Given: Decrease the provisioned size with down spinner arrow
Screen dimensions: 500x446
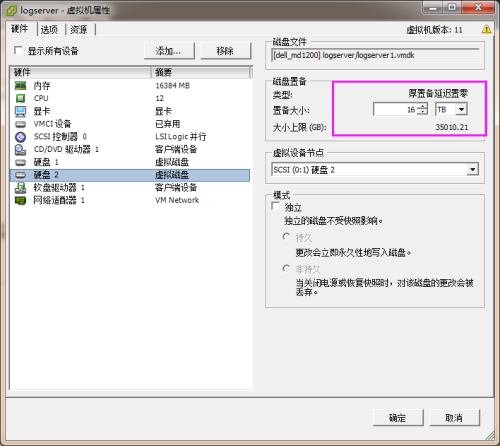Looking at the screenshot, I should pos(423,112).
